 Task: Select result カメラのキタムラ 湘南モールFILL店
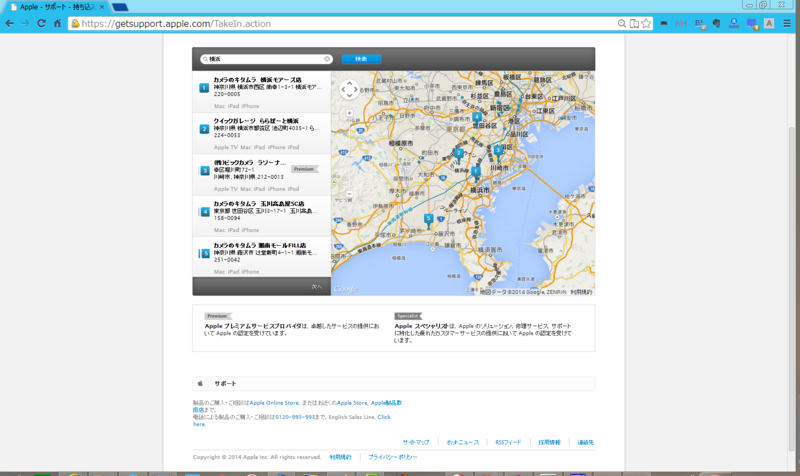[x=262, y=258]
